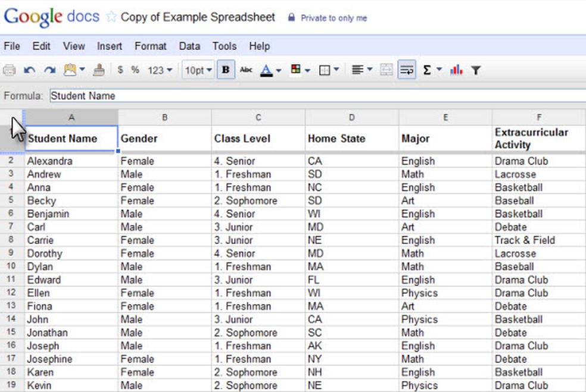The height and width of the screenshot is (392, 586).
Task: Click the Print icon in toolbar
Action: pyautogui.click(x=9, y=70)
